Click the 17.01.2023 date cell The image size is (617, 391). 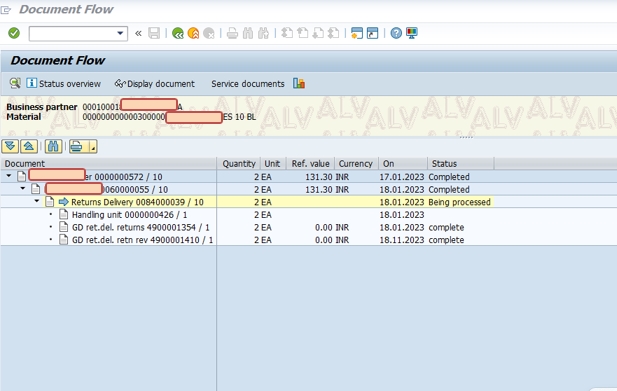pyautogui.click(x=402, y=177)
